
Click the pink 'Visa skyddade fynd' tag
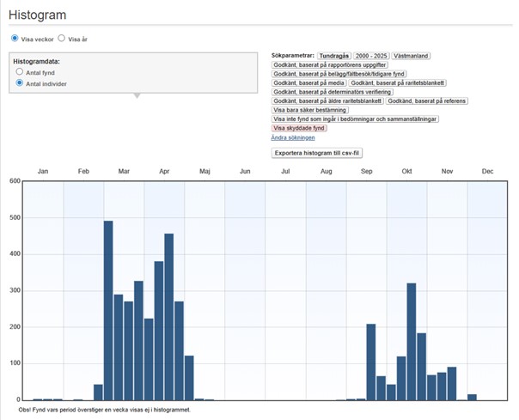tap(300, 128)
